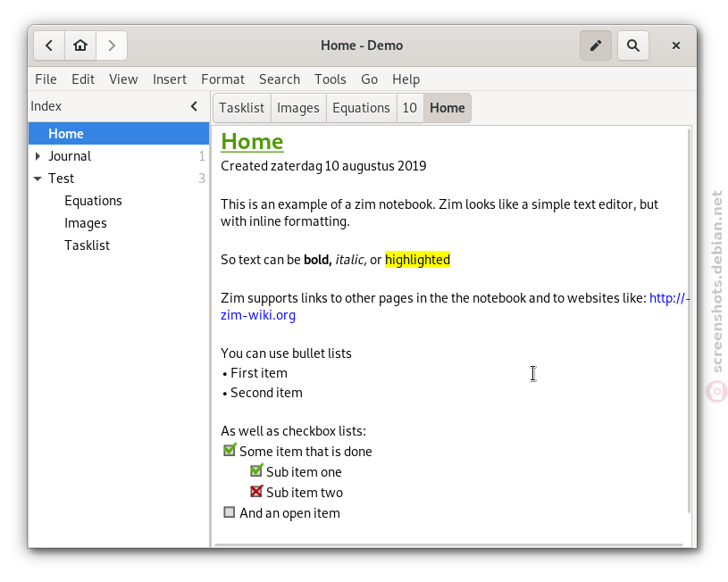Viewport: 728px width, 582px height.
Task: Switch to the Equations path tab
Action: 361,108
